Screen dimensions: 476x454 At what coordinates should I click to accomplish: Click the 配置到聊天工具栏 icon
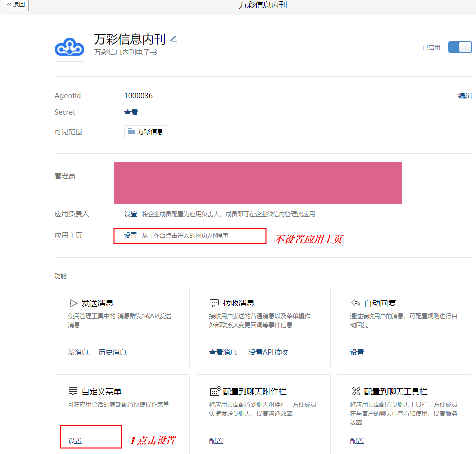click(356, 391)
